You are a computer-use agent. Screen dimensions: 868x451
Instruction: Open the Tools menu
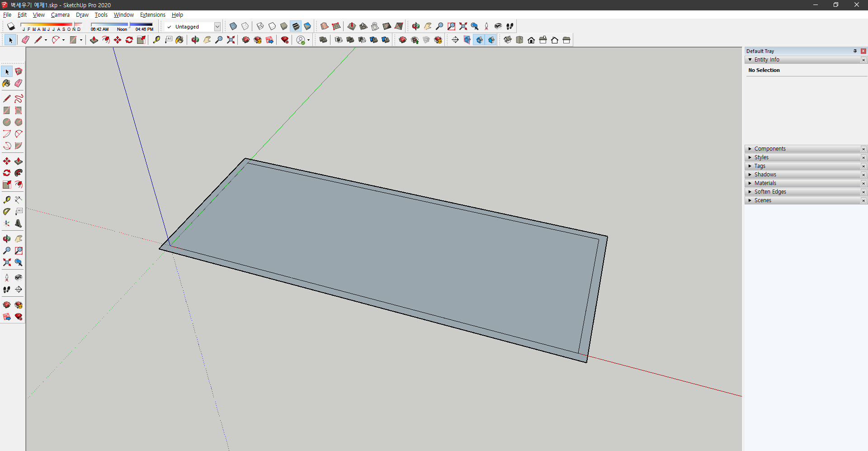tap(101, 15)
